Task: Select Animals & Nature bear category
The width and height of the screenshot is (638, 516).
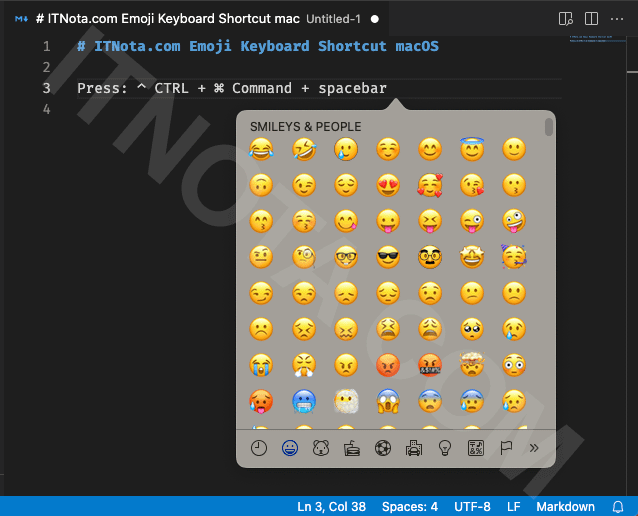Action: click(x=322, y=448)
